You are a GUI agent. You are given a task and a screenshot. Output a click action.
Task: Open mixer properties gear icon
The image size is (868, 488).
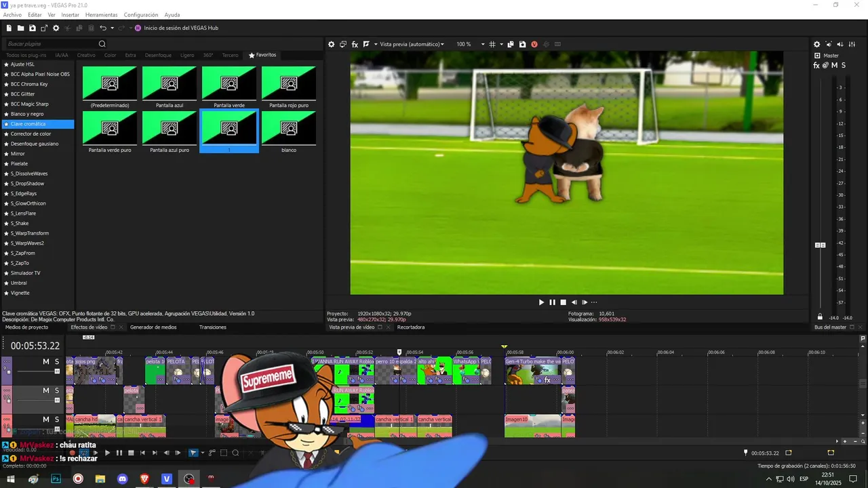pos(817,44)
